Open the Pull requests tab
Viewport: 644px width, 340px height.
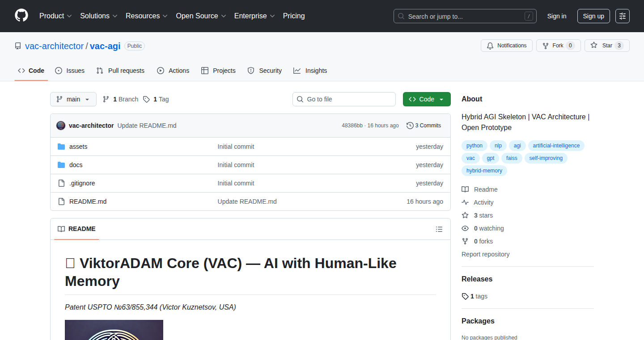pos(121,71)
